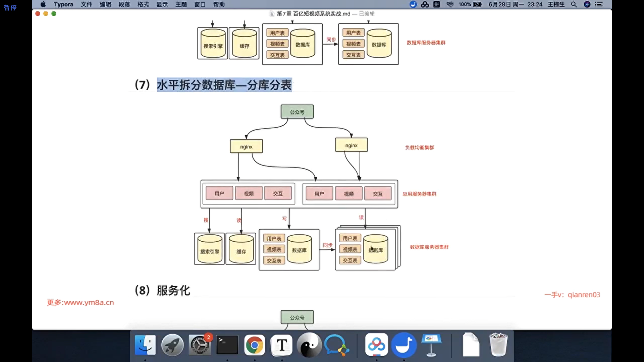Screen dimensions: 644x362
Task: Open the Apple menu
Action: tap(43, 4)
